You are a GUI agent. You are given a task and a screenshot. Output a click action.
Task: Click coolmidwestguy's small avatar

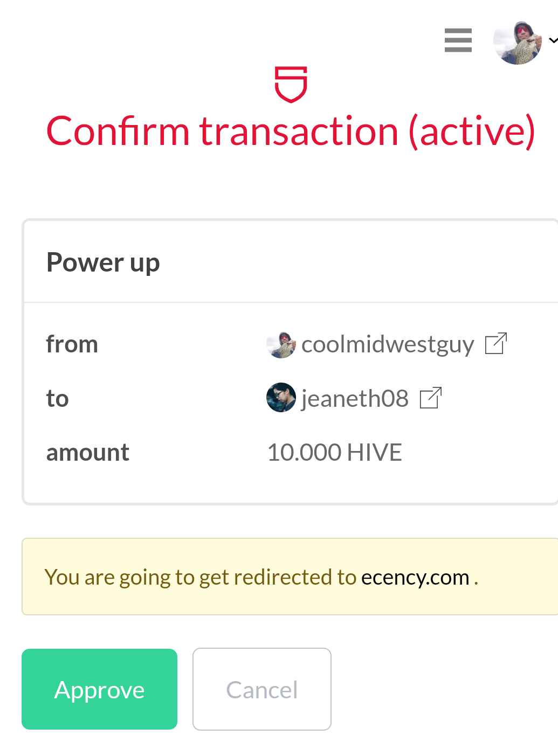281,344
